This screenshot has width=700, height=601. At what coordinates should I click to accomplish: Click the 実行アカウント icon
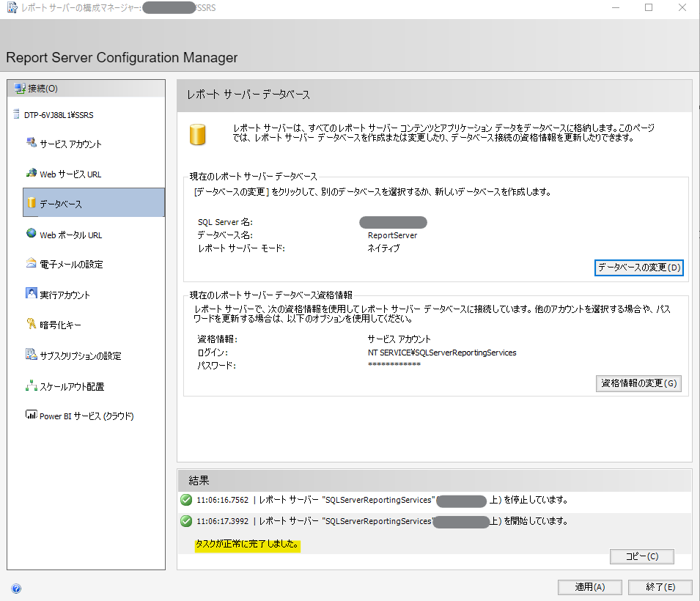click(32, 294)
